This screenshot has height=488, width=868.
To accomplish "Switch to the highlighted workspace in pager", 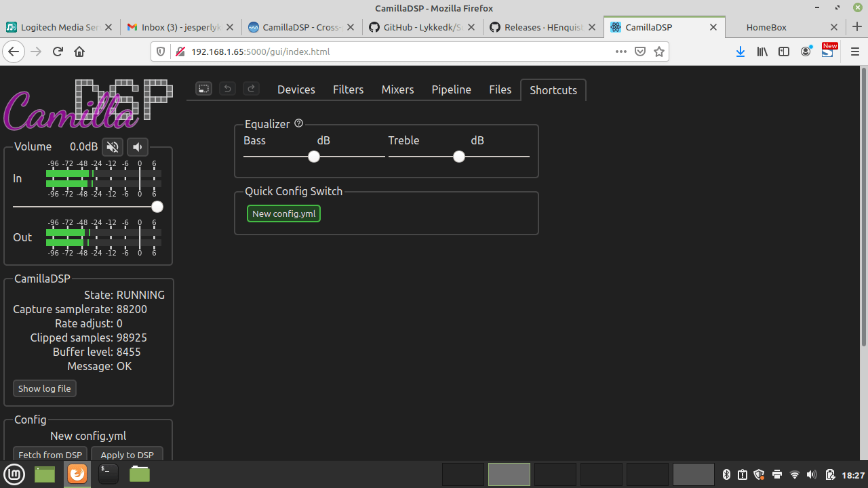I will [x=509, y=474].
